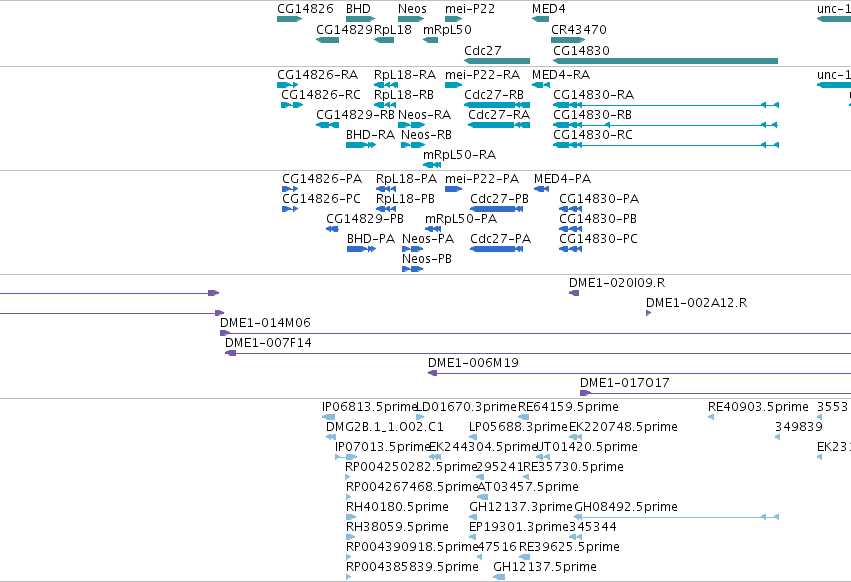The image size is (851, 582).
Task: Select the BHD gene feature
Action: pyautogui.click(x=360, y=19)
